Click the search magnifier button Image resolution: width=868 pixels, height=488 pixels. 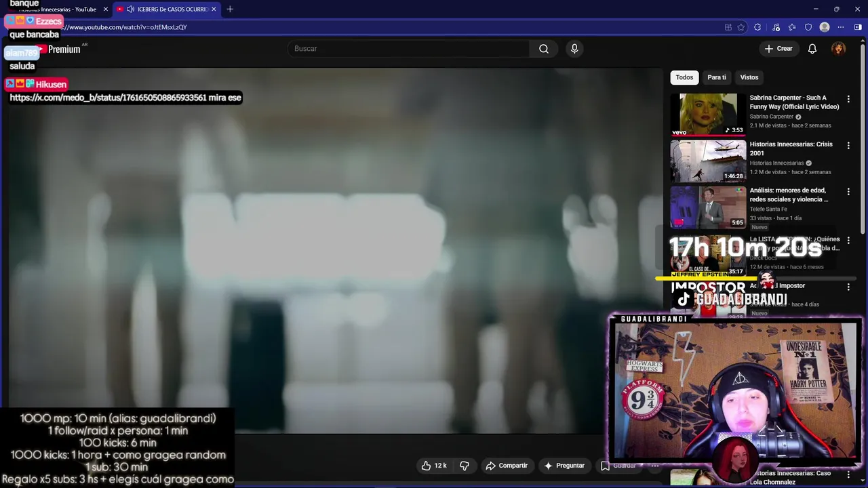click(544, 49)
